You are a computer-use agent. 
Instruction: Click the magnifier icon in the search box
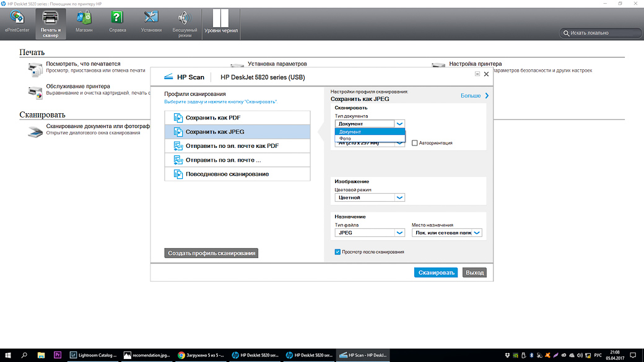[566, 33]
